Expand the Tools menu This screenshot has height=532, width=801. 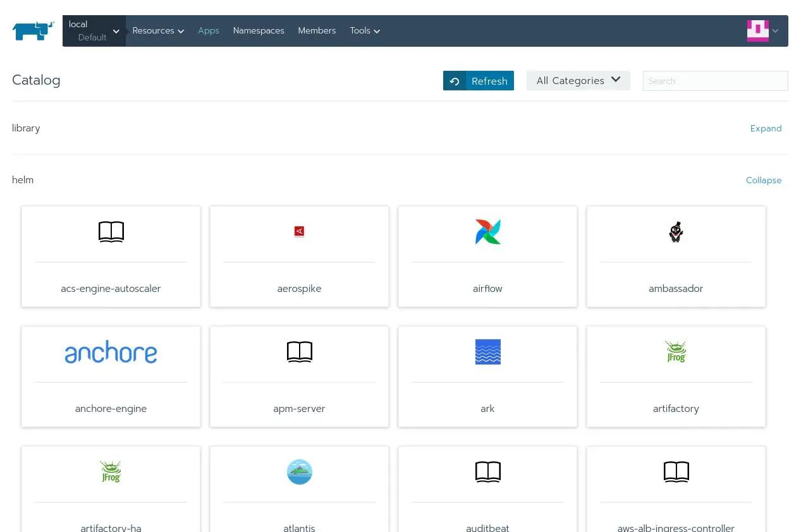click(365, 30)
